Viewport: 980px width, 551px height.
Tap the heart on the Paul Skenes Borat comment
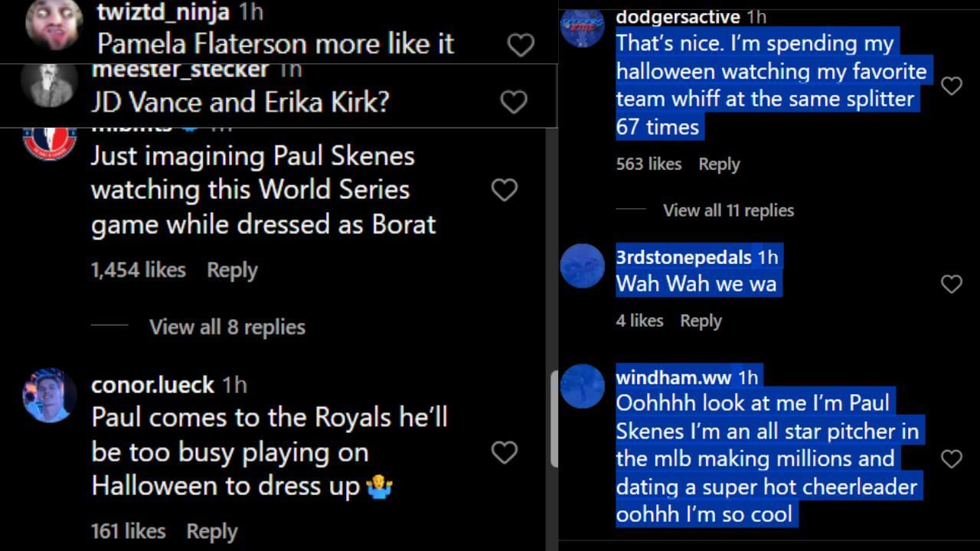click(x=505, y=190)
